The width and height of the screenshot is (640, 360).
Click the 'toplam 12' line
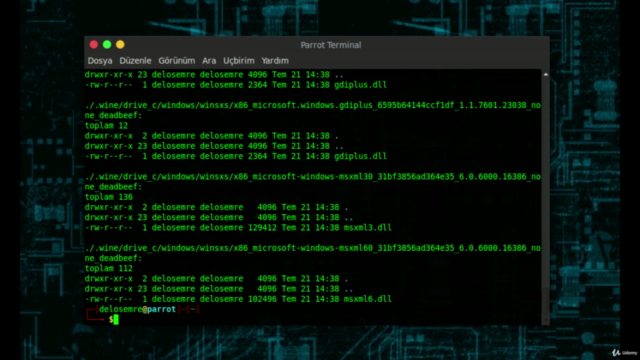(x=106, y=126)
